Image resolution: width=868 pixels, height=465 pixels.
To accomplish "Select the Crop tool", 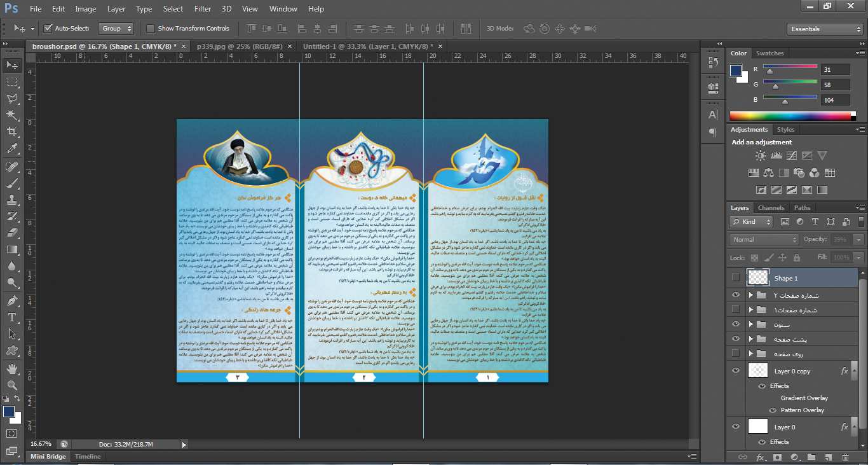I will tap(11, 132).
